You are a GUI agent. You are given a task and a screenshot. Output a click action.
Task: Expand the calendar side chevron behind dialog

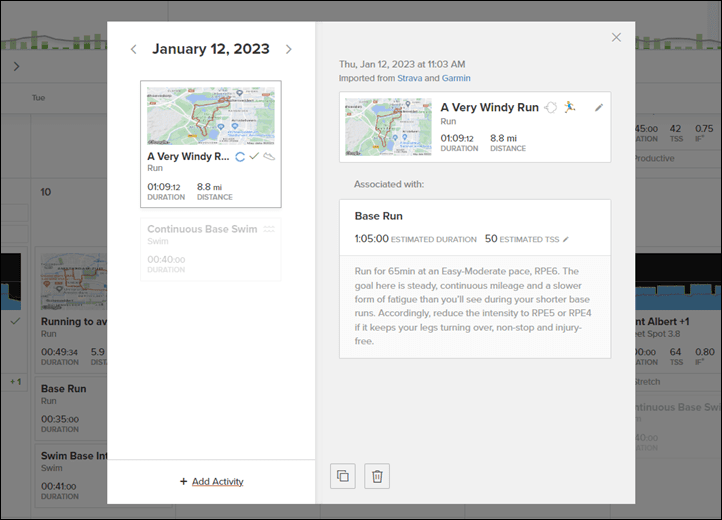17,66
